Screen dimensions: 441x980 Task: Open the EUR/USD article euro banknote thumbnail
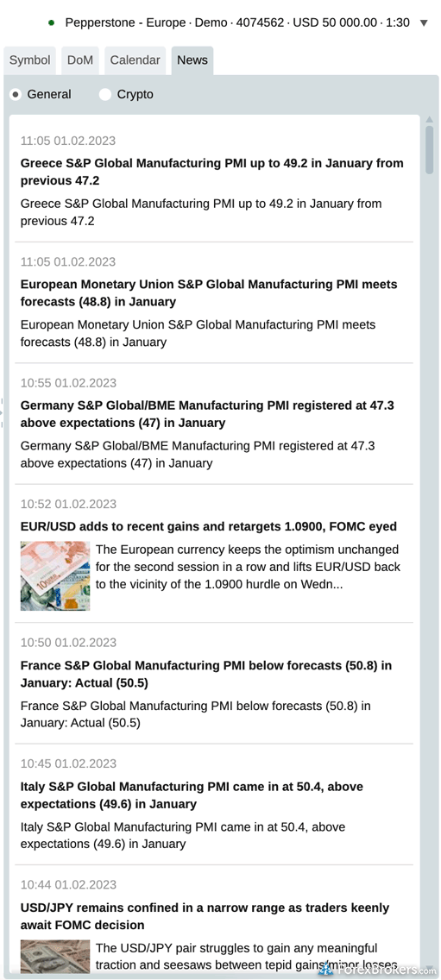[55, 575]
